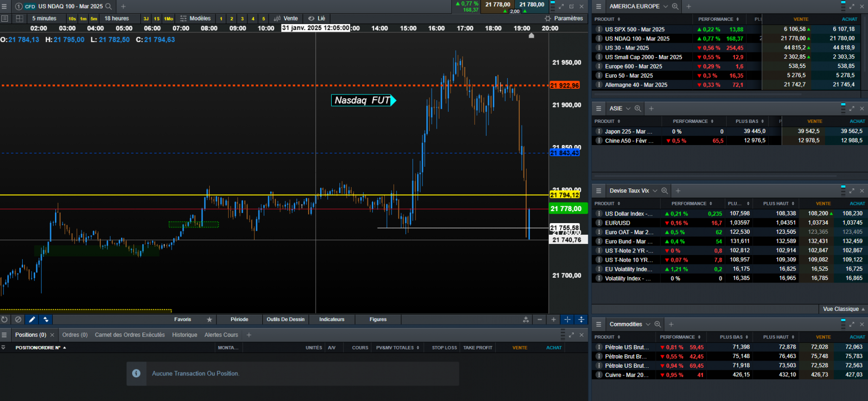Click the star favorites icon

(x=209, y=319)
